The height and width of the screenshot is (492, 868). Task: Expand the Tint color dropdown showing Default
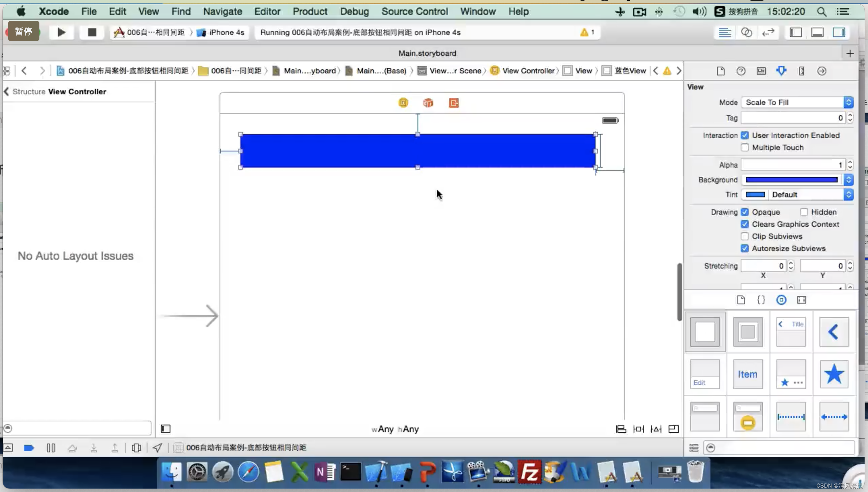(x=849, y=194)
